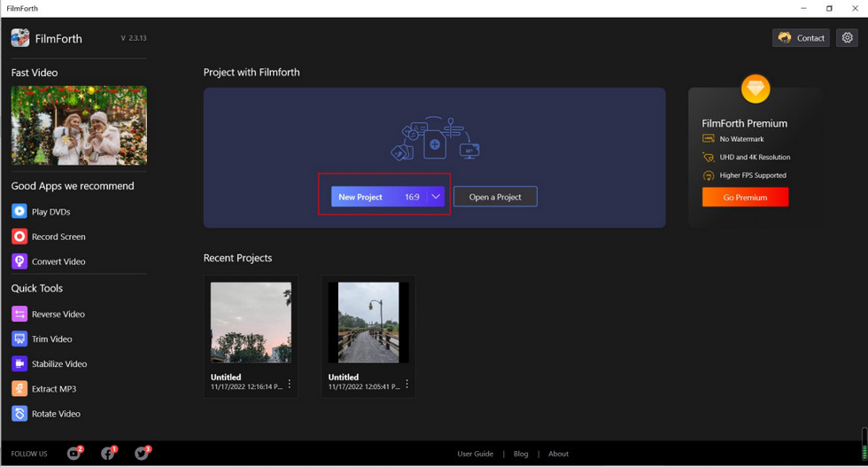Select the Record Screen label
Image resolution: width=868 pixels, height=467 pixels.
coord(58,237)
